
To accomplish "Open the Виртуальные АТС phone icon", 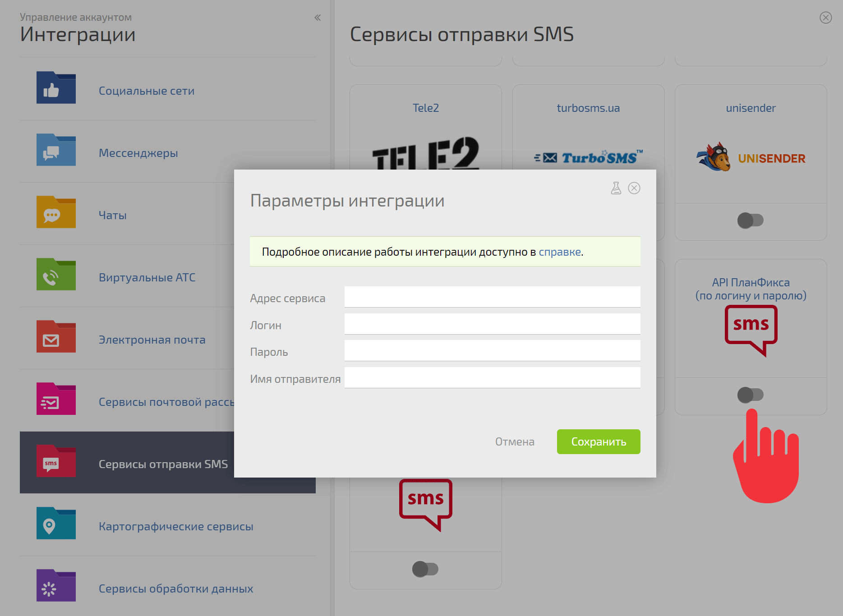I will click(x=56, y=275).
